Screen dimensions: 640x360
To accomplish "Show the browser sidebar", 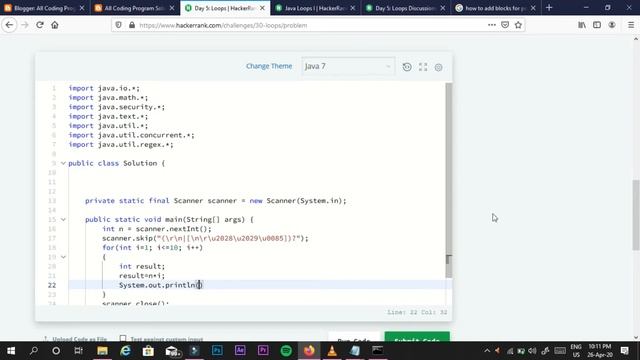I will [x=597, y=25].
